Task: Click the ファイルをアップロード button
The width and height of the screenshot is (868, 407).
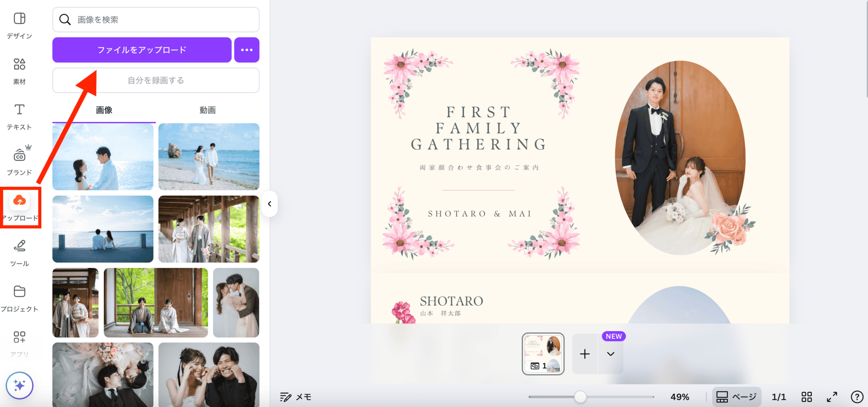Action: tap(142, 50)
